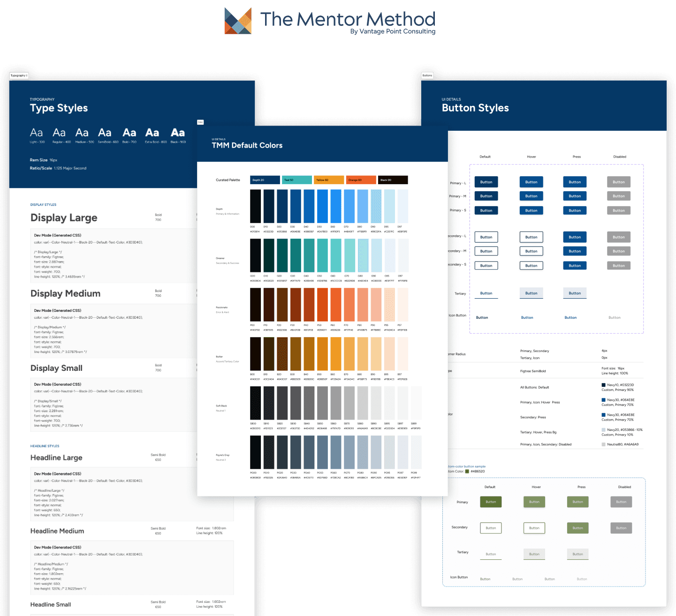Viewport: 676px width, 616px height.
Task: Click the By Vantage Point Consulting tagline
Action: point(393,31)
